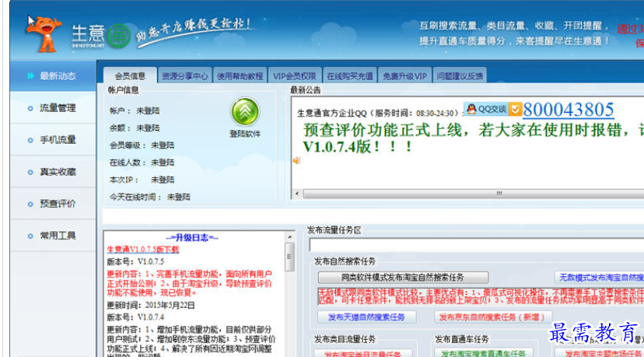The image size is (644, 357).
Task: Select 最新动态 in sidebar
Action: 54,76
